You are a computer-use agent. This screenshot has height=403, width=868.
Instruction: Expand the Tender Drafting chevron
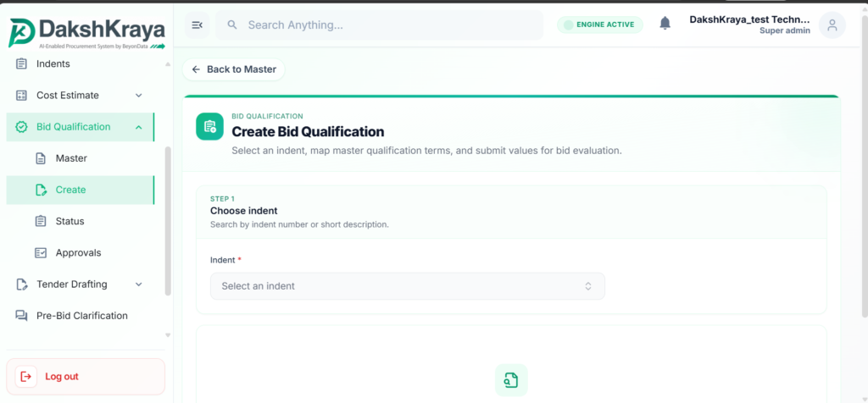(139, 284)
